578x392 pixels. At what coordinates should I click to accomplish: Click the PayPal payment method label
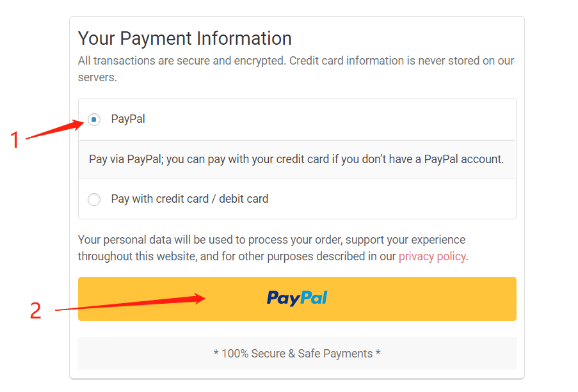128,119
